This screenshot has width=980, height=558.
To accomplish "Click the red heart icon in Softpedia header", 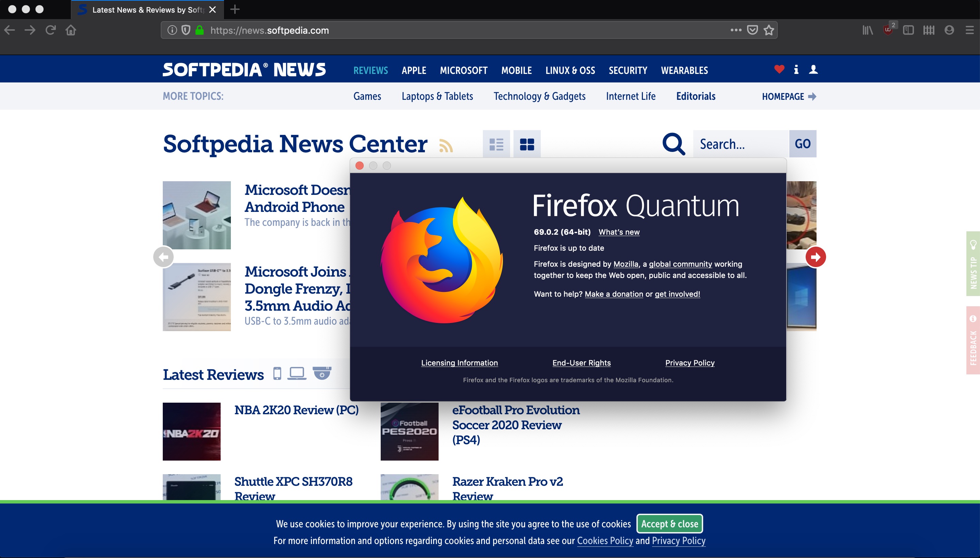I will (779, 69).
